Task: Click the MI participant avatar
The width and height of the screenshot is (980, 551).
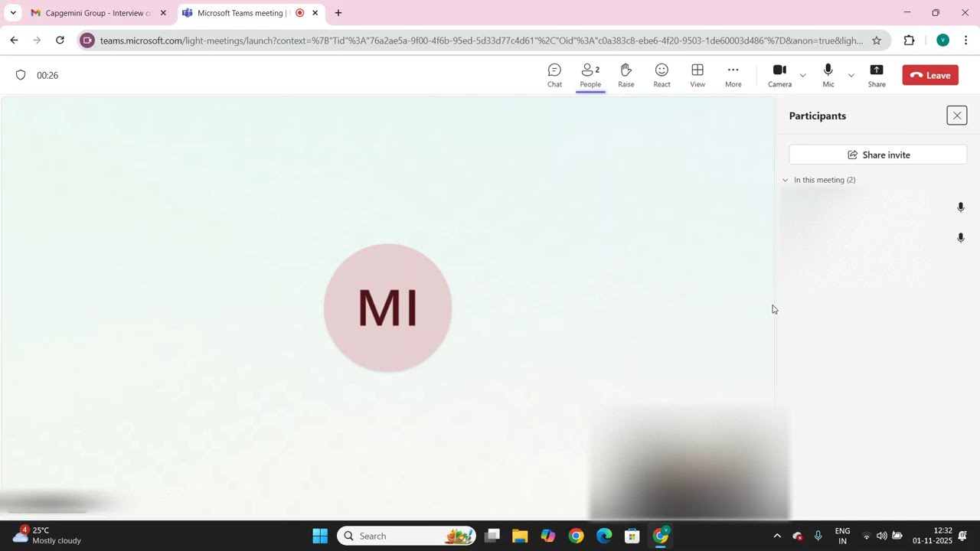Action: click(387, 308)
